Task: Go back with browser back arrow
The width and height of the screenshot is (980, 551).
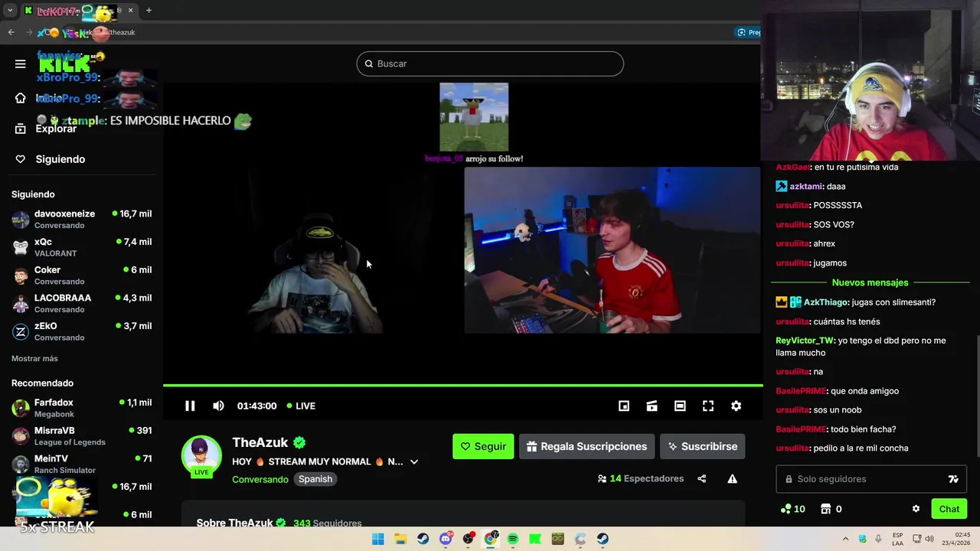Action: point(11,32)
